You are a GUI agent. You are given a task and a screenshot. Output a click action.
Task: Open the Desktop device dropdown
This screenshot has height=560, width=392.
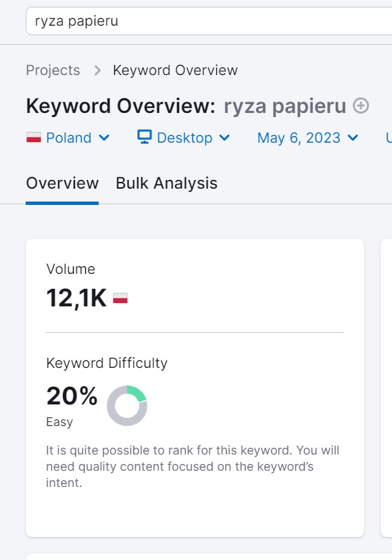[184, 138]
